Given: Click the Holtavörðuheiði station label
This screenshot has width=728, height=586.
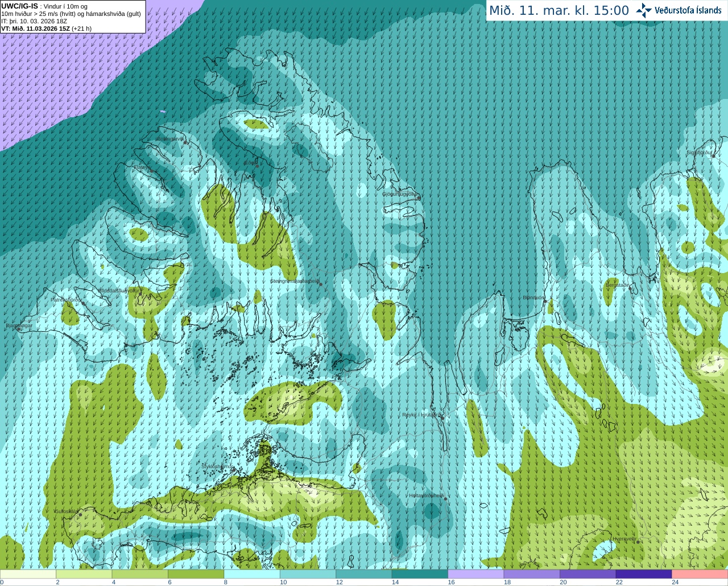Looking at the screenshot, I should click(426, 496).
